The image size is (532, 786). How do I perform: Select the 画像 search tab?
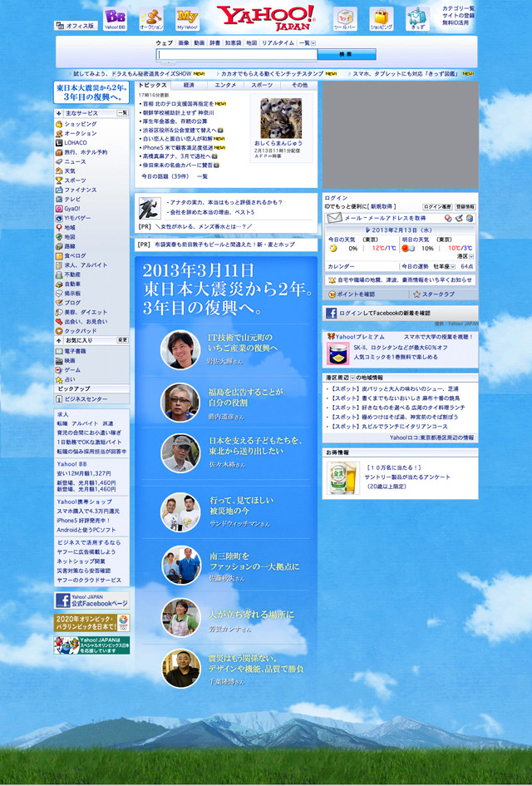(184, 43)
